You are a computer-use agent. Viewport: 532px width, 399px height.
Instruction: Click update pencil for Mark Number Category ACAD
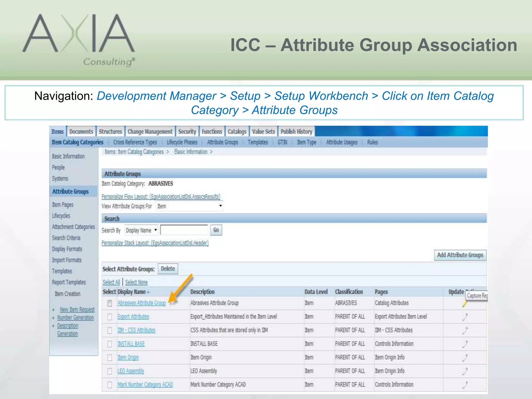pyautogui.click(x=465, y=384)
